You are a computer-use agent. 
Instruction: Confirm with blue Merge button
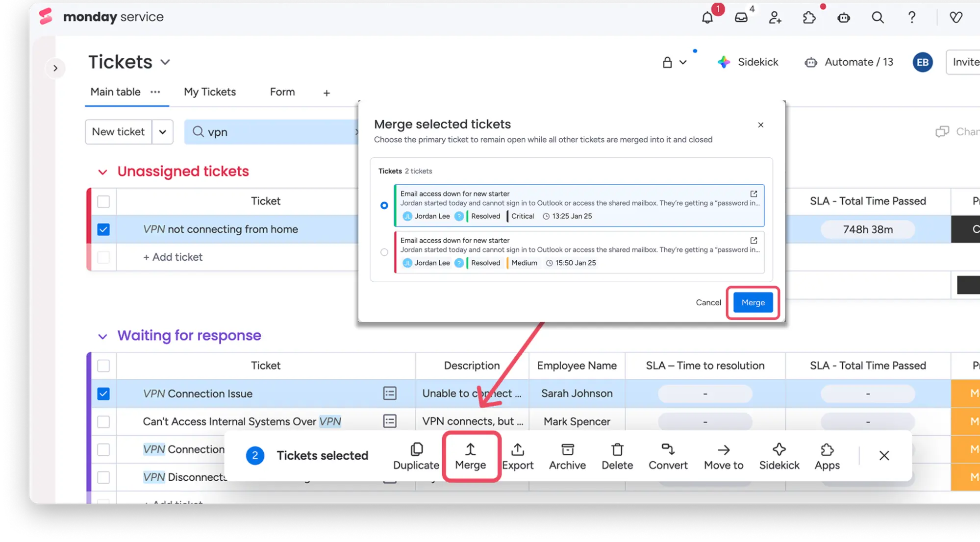753,303
